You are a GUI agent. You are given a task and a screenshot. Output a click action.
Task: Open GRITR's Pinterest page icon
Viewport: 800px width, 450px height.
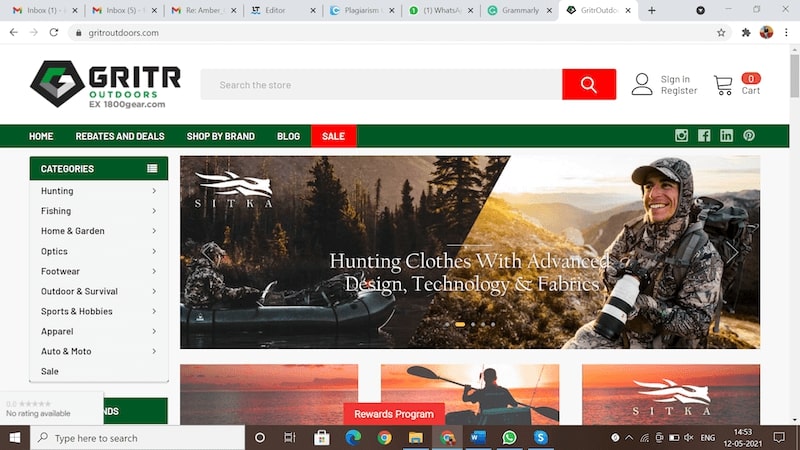749,136
